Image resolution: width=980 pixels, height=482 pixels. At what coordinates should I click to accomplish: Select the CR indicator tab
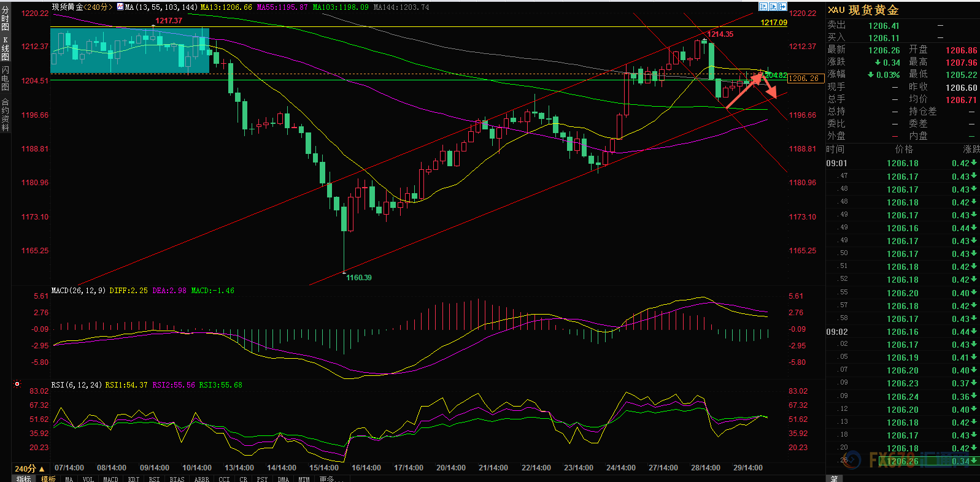coord(243,479)
